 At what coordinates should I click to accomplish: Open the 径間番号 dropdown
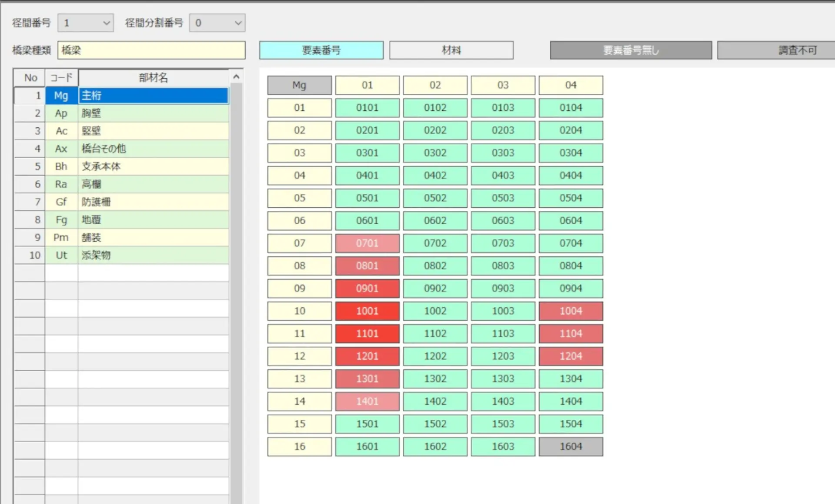tap(86, 23)
